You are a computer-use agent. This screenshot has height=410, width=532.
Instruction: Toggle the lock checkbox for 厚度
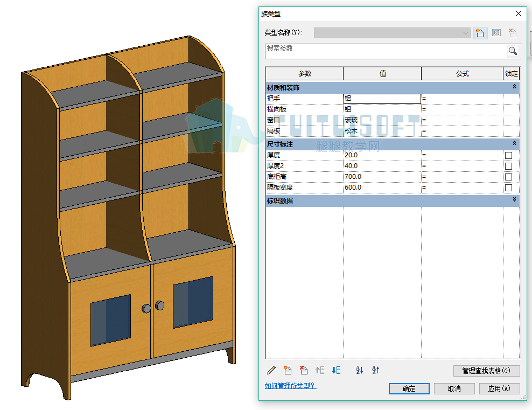508,156
